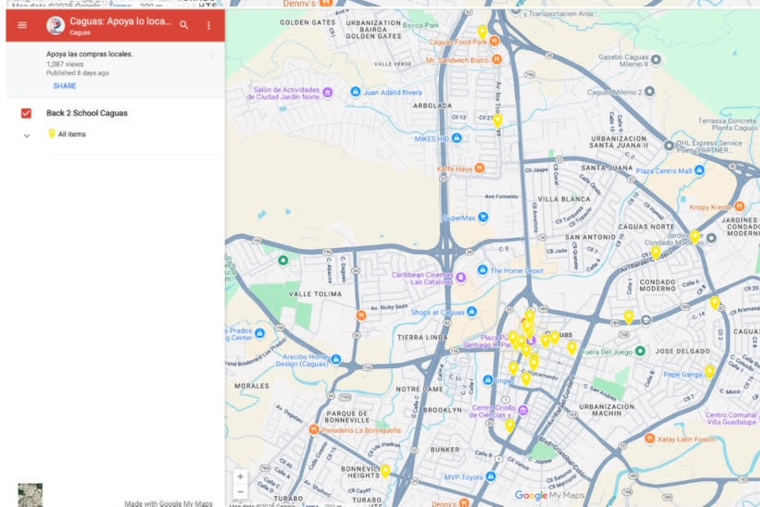Zoom in with the plus button
760x507 pixels.
240,476
